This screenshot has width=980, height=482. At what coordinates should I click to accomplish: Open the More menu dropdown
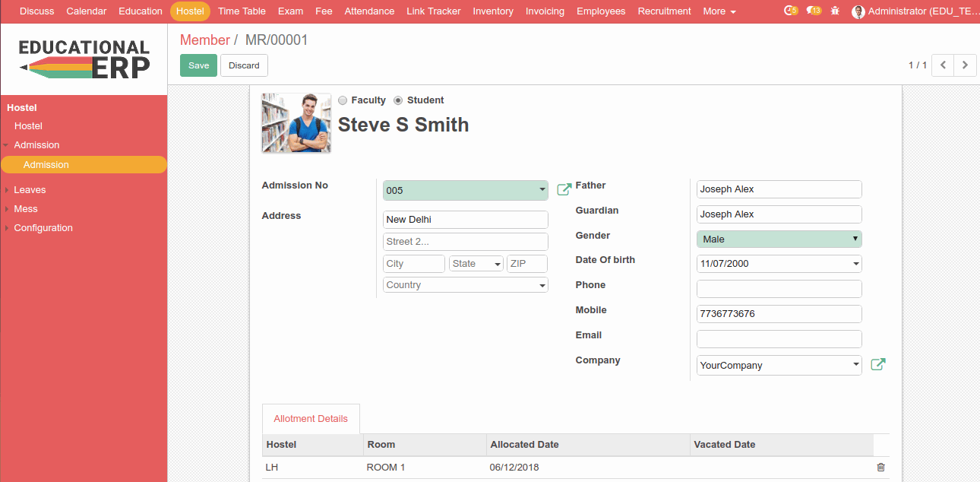[719, 11]
